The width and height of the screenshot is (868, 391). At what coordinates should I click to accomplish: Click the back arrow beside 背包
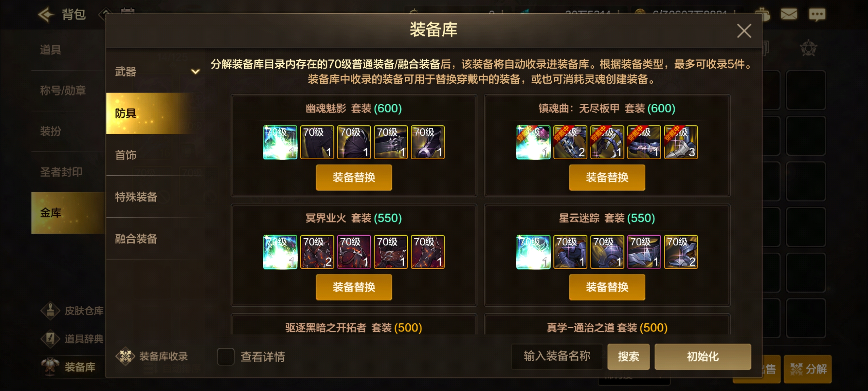46,14
